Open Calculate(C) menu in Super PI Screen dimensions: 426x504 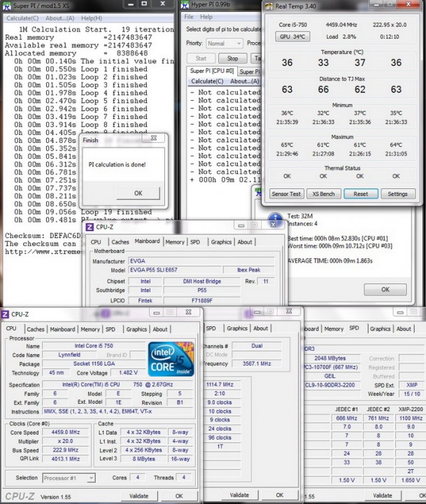tap(22, 18)
